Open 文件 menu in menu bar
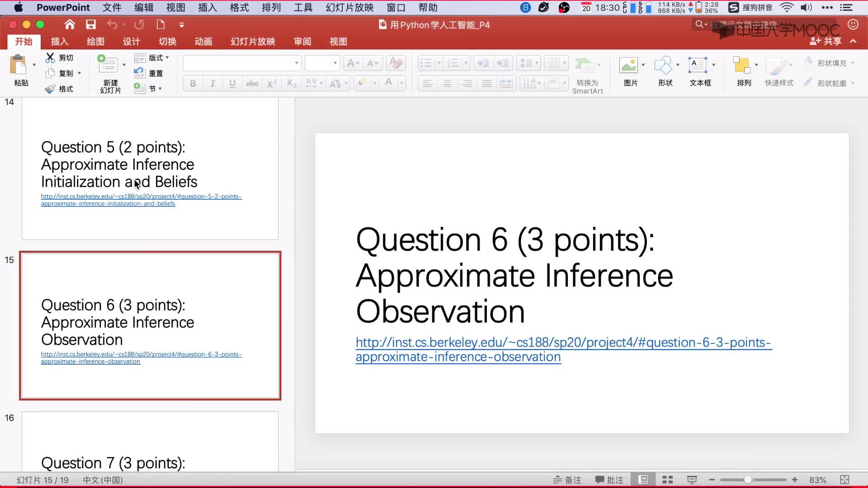This screenshot has width=868, height=488. tap(112, 7)
